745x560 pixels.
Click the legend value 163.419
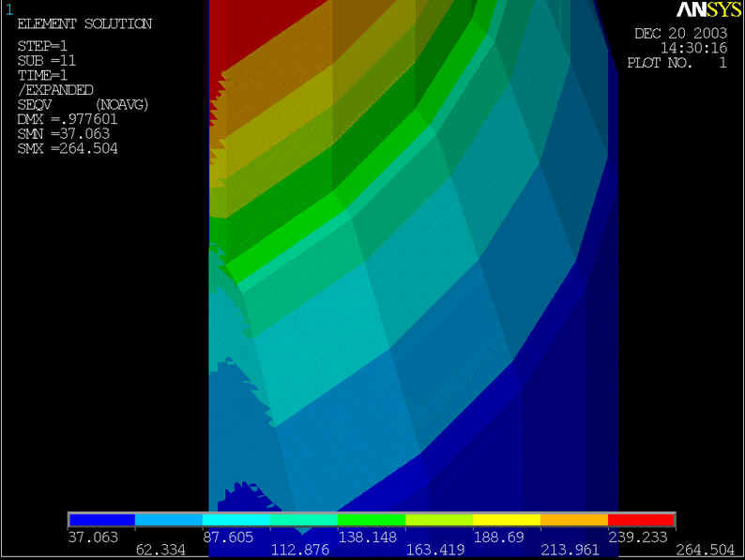click(x=434, y=550)
